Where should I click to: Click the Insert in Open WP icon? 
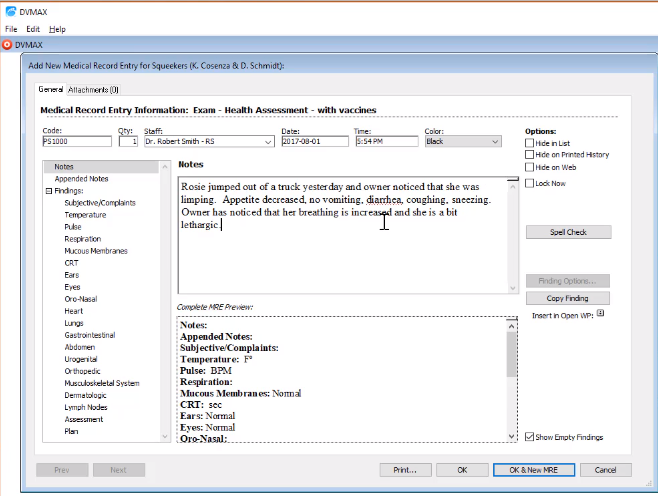pos(601,313)
